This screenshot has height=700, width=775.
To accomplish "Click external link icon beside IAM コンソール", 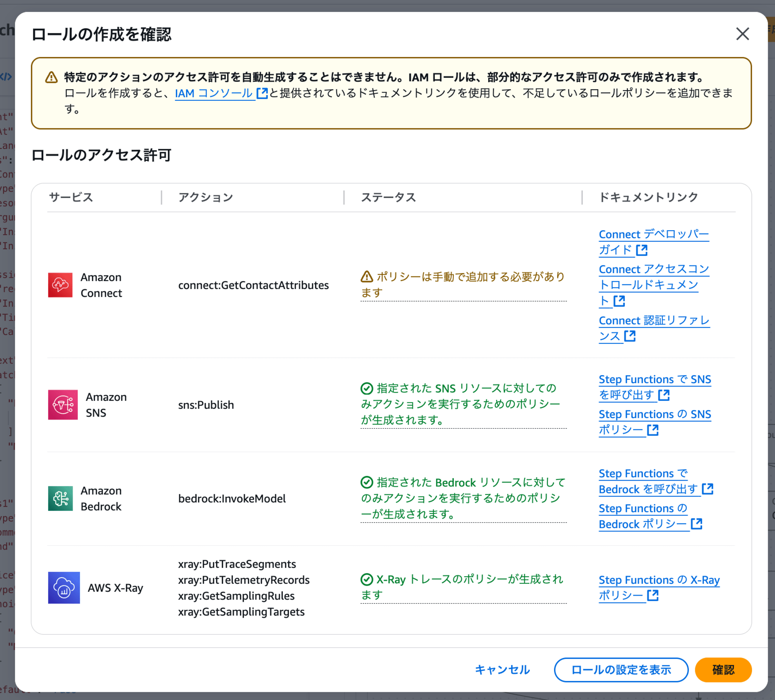I will (262, 93).
